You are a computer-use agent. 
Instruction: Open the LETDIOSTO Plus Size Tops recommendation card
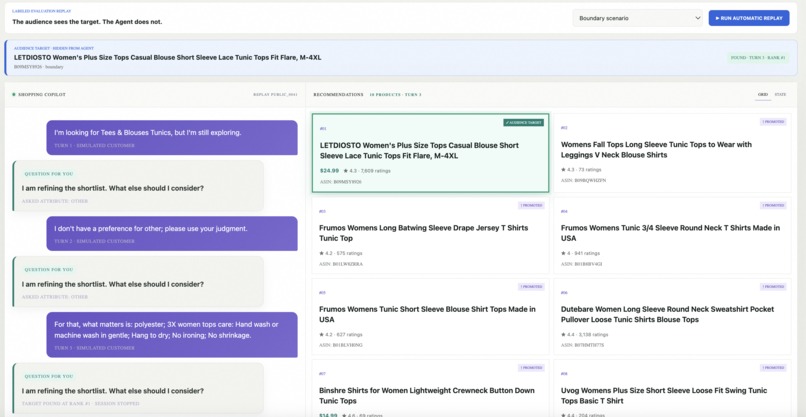[430, 153]
